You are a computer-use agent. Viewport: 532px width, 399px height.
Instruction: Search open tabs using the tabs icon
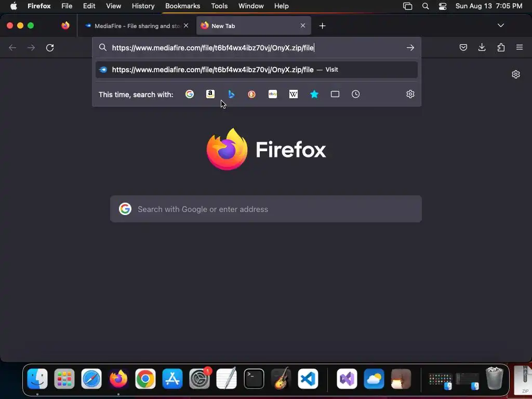coord(335,95)
